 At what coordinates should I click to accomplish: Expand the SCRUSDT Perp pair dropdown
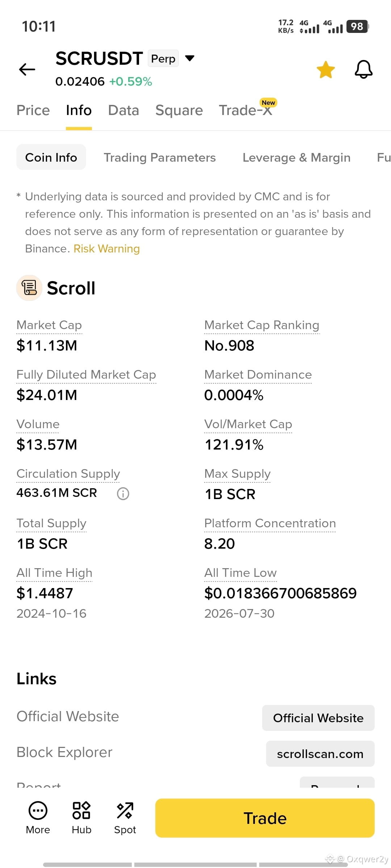click(x=190, y=58)
